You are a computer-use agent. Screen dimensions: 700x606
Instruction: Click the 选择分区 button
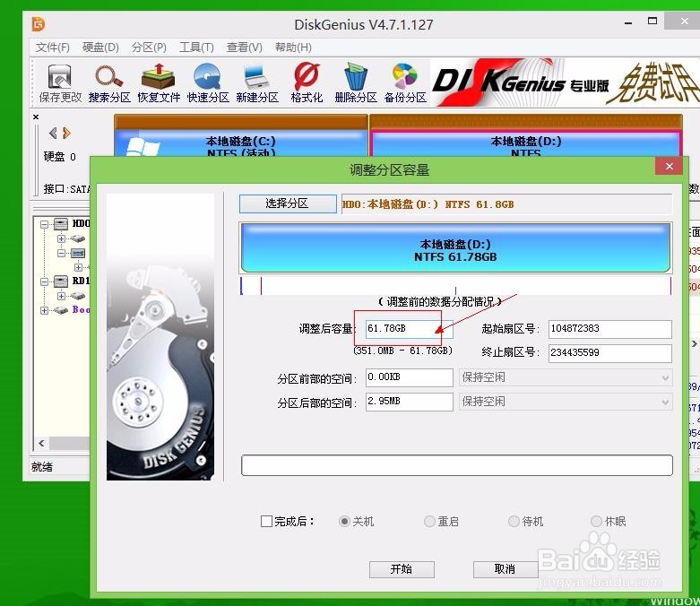click(288, 203)
